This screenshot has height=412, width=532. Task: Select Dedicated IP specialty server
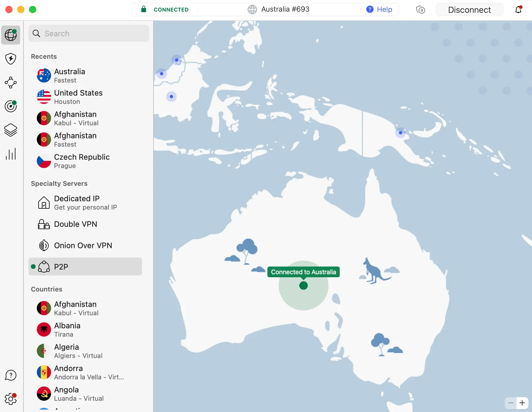click(x=85, y=203)
